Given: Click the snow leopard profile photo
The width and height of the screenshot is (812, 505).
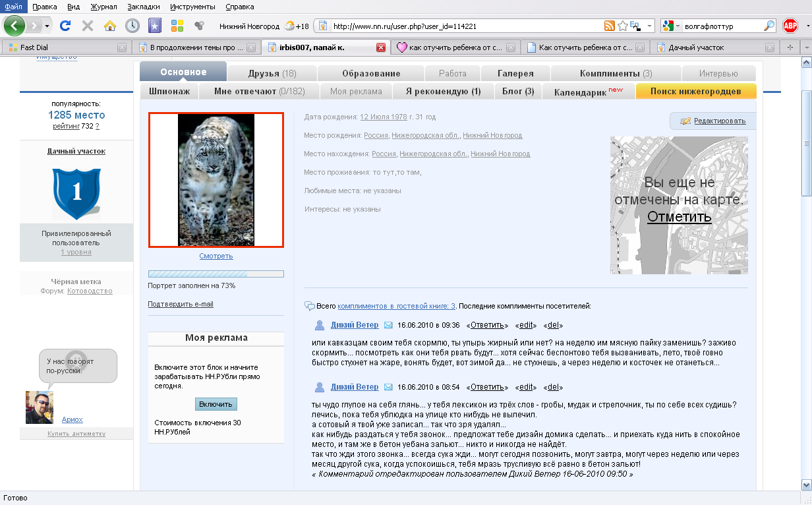Looking at the screenshot, I should point(216,180).
